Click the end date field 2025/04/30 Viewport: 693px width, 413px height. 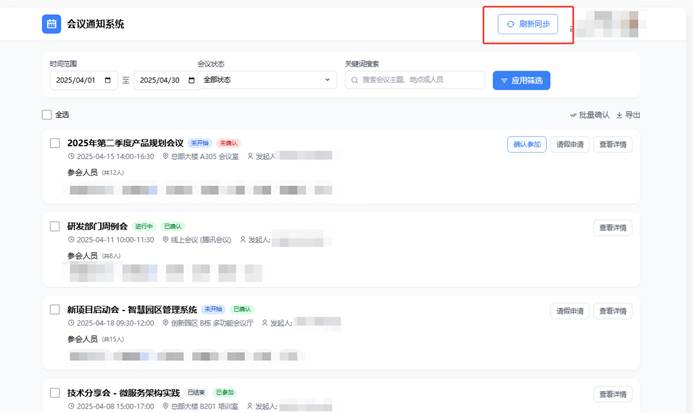(x=165, y=80)
